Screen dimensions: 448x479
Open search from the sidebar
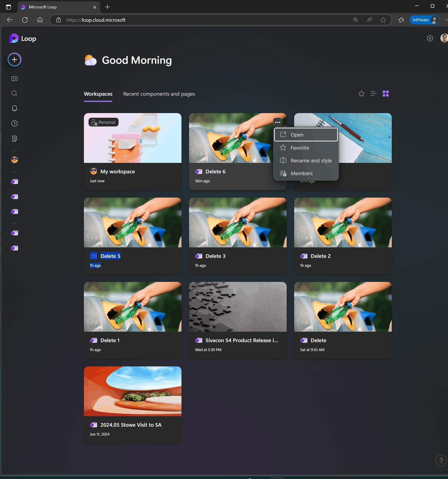(x=14, y=93)
